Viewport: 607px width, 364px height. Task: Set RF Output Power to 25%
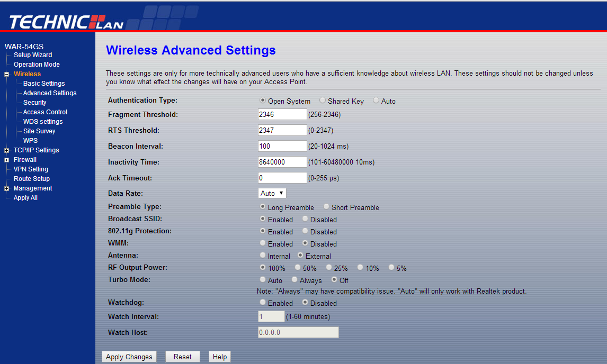(329, 267)
